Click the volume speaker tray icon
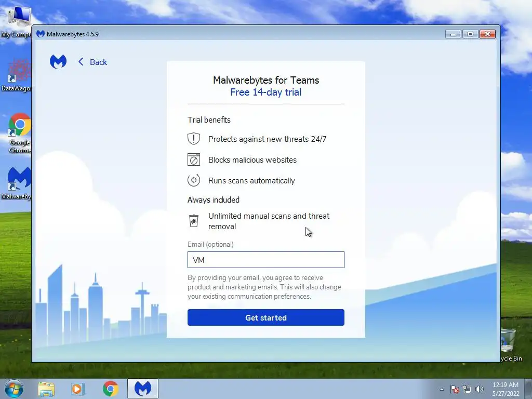 tap(480, 389)
